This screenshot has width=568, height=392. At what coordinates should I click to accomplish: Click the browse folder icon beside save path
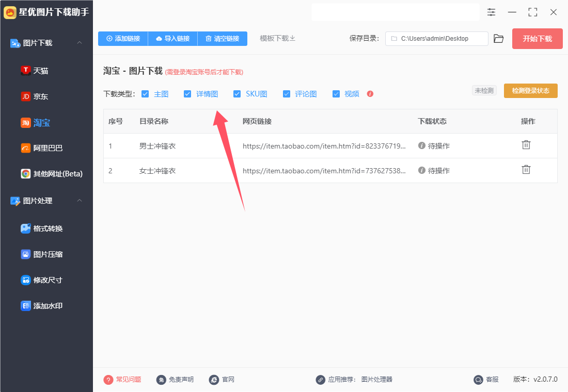[x=499, y=39]
